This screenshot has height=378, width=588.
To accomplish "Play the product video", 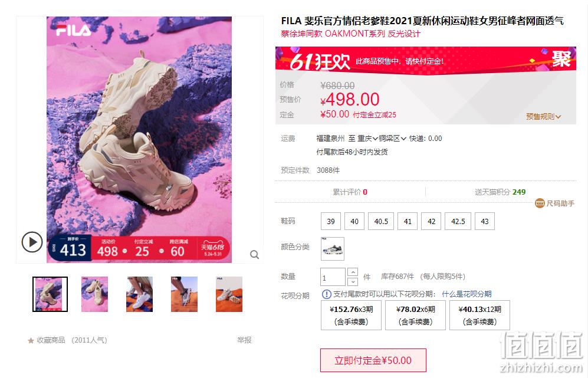I will [32, 242].
